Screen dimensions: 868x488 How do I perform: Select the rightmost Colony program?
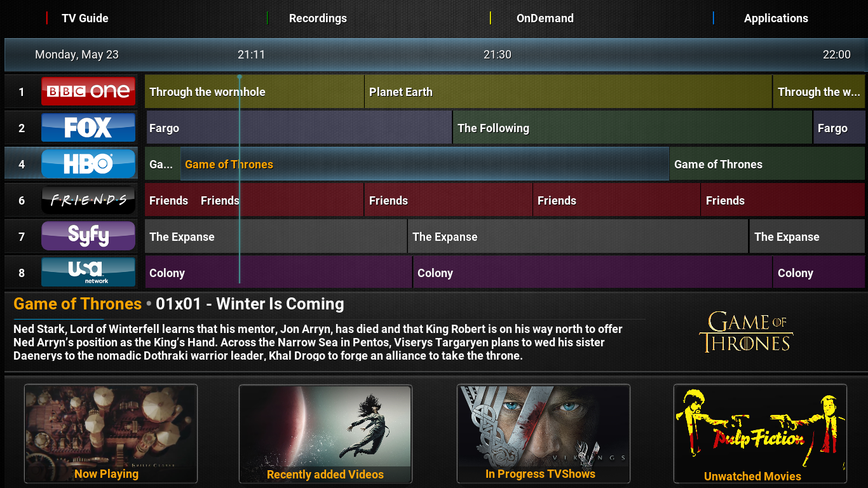pos(819,273)
